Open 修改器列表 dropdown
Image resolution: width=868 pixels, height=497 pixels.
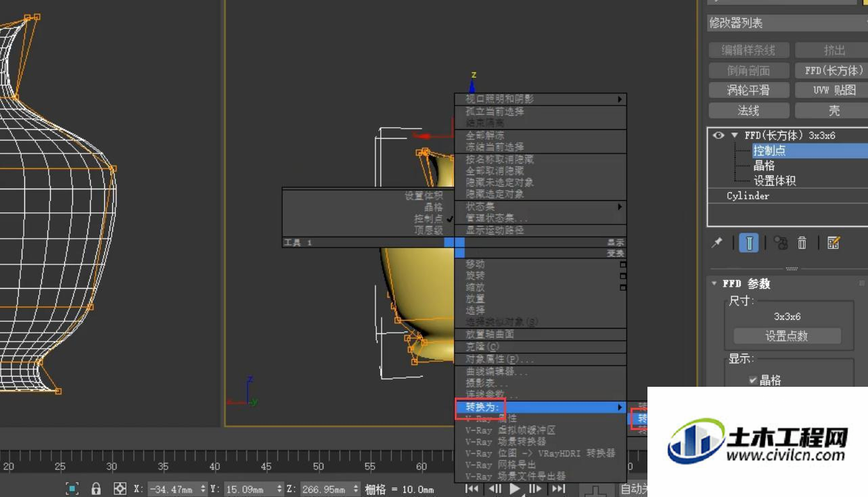[787, 23]
